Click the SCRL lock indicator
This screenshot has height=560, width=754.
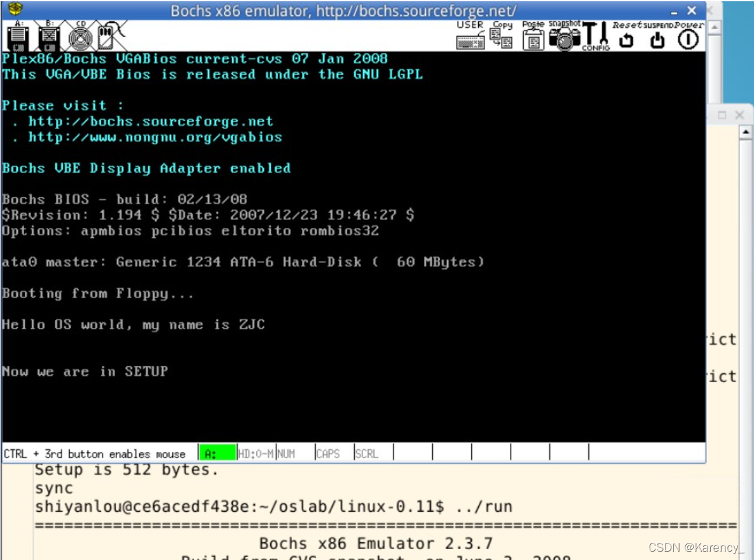coord(366,453)
